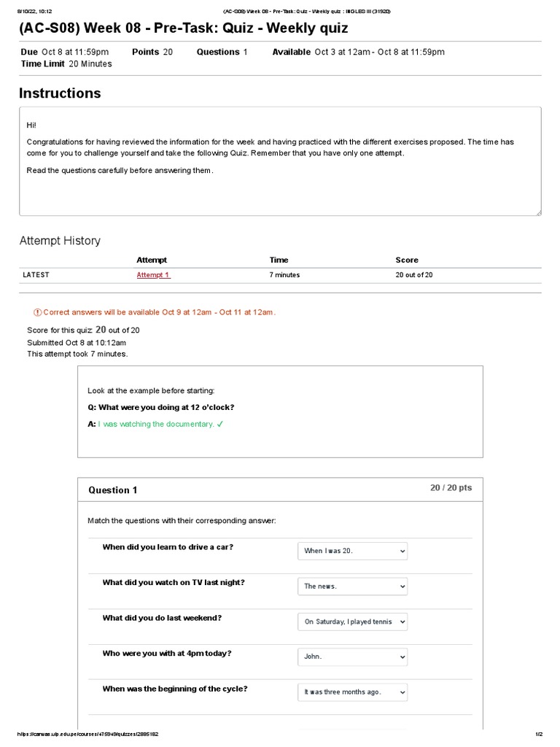
Task: Expand the "It was three months ago." dropdown
Action: pos(352,692)
